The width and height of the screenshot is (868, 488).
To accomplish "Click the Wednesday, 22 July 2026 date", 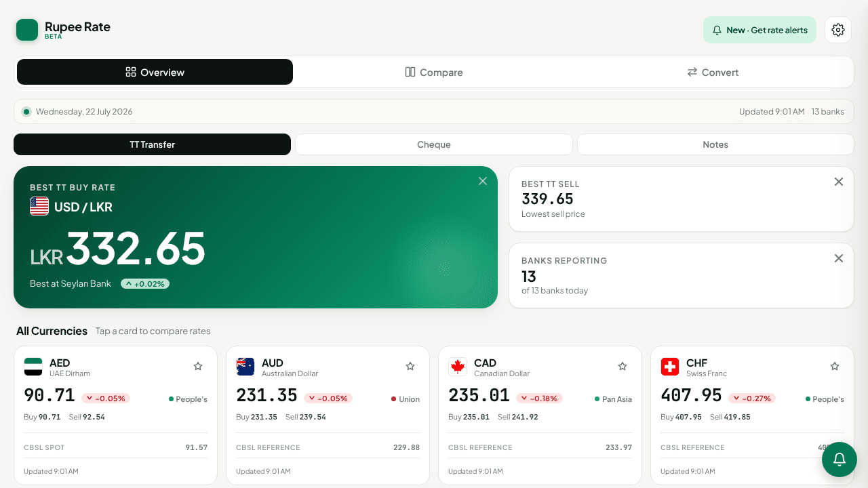I will point(84,112).
